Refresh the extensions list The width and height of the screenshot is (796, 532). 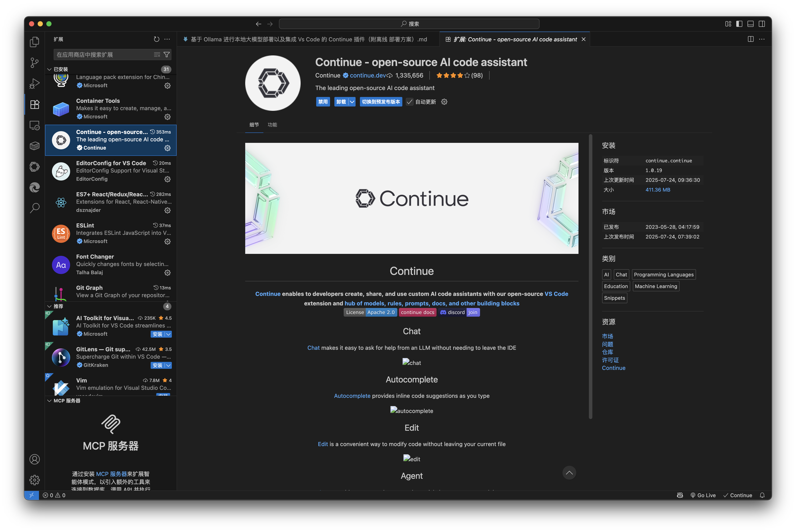(x=156, y=39)
